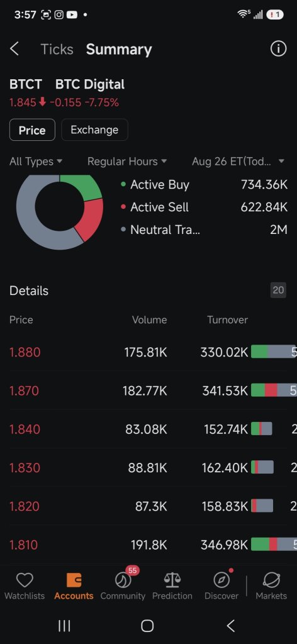Tap turnover value 152.74K
The height and width of the screenshot is (644, 297).
[226, 429]
